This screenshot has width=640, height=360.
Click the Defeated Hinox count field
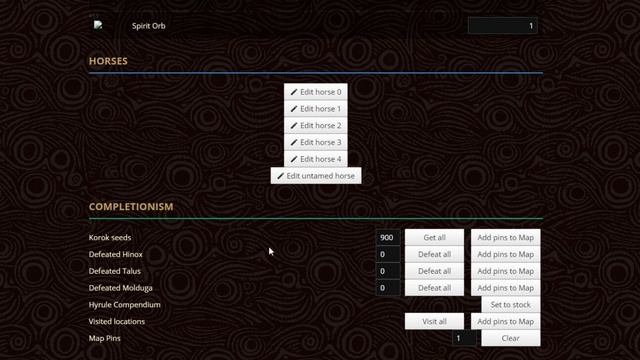click(x=387, y=254)
